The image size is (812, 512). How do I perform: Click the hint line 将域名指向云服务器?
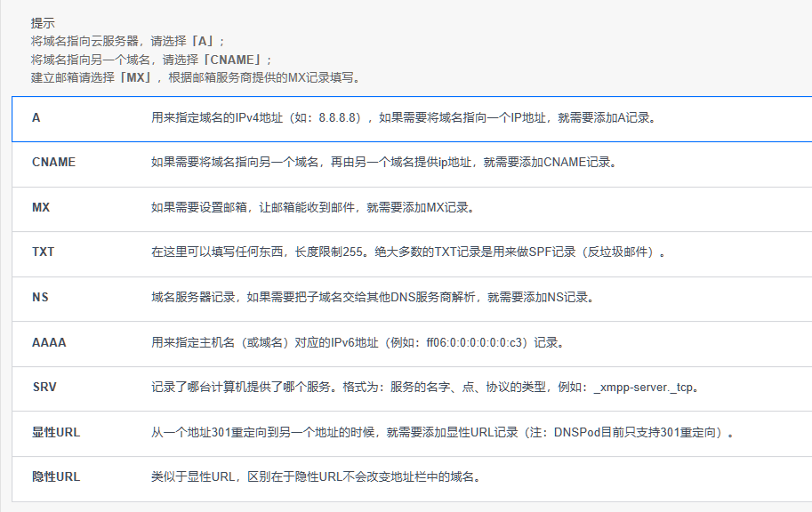click(x=128, y=42)
